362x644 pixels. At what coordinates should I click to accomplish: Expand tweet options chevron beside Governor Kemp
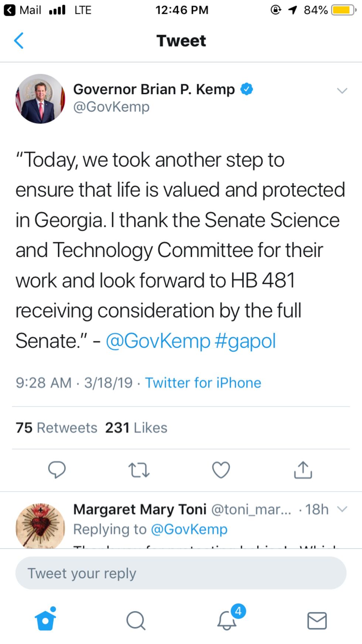tap(342, 91)
